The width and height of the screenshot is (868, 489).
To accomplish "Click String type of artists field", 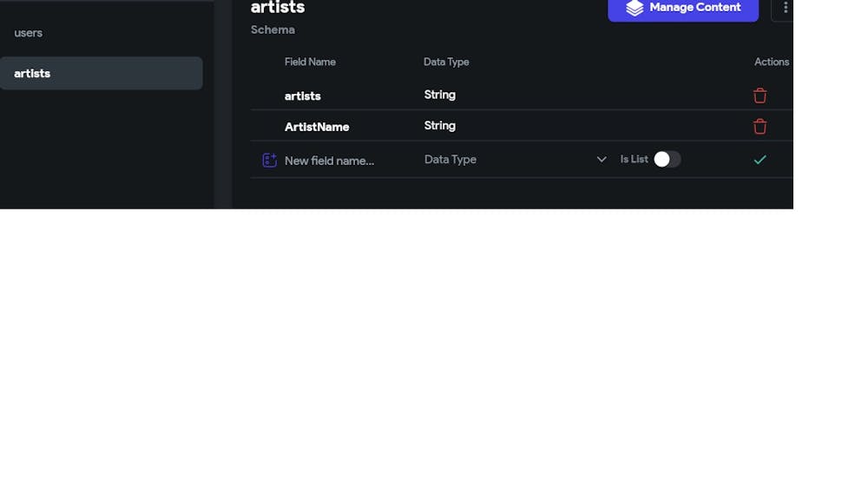I will [440, 95].
